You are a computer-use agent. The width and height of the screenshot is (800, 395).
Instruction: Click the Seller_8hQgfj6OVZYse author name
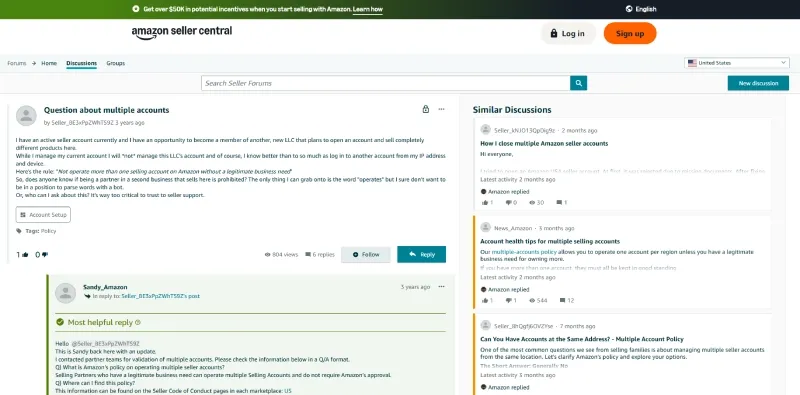[523, 326]
